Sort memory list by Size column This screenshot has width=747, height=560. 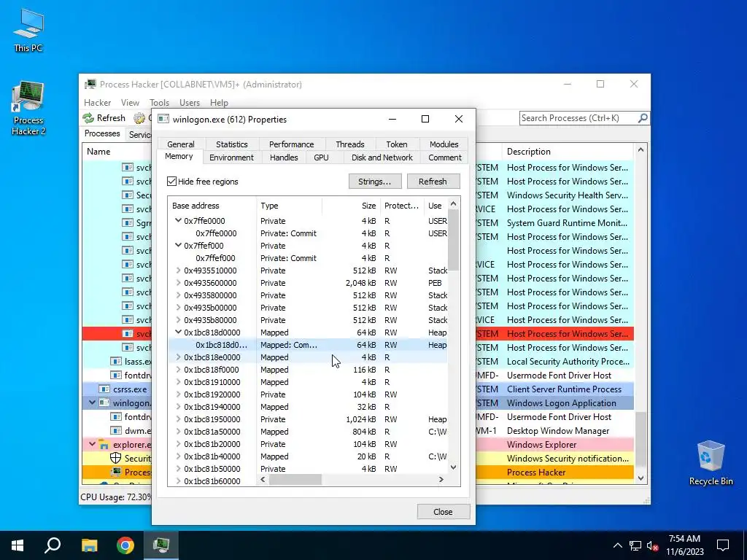point(352,206)
